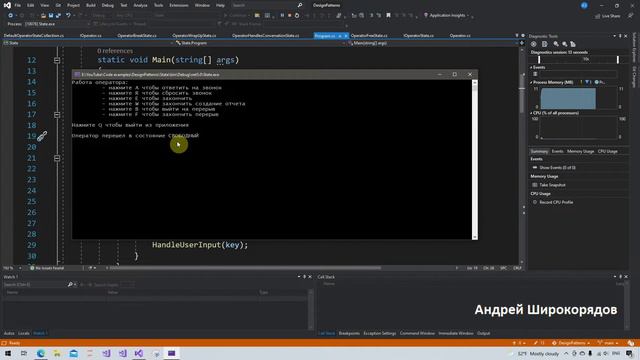Open the File menu
Image resolution: width=640 pixels, height=360 pixels.
[x=18, y=5]
